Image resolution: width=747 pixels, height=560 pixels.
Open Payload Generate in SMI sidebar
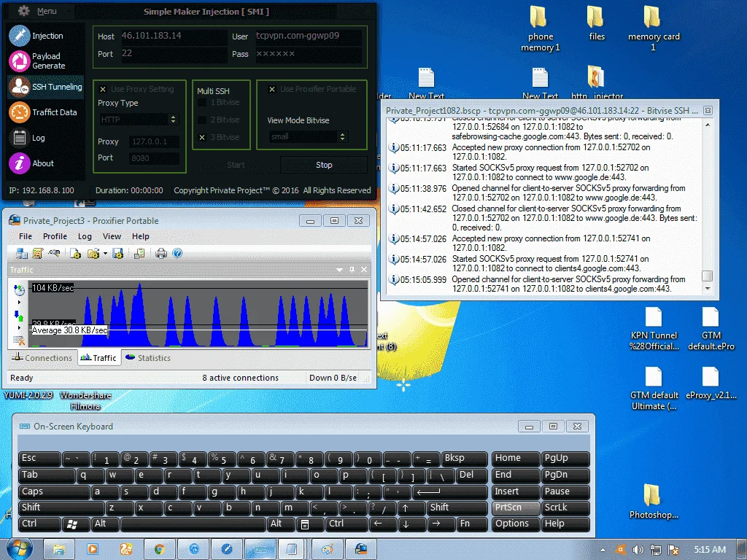[x=38, y=61]
